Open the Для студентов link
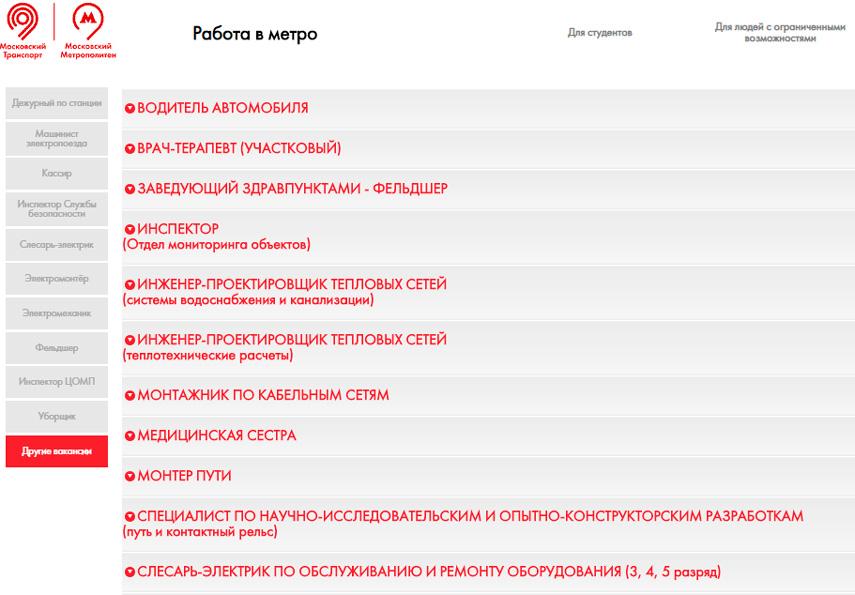Viewport: 855px width, 595px height. click(600, 33)
